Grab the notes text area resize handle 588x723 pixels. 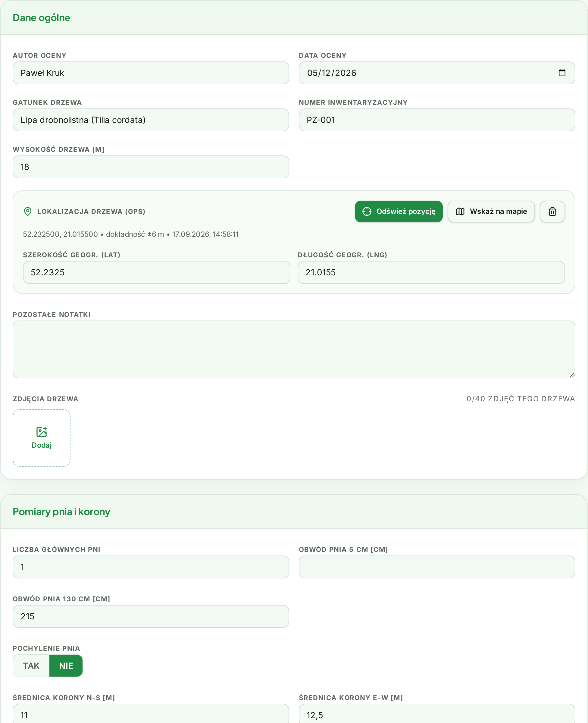pos(572,374)
